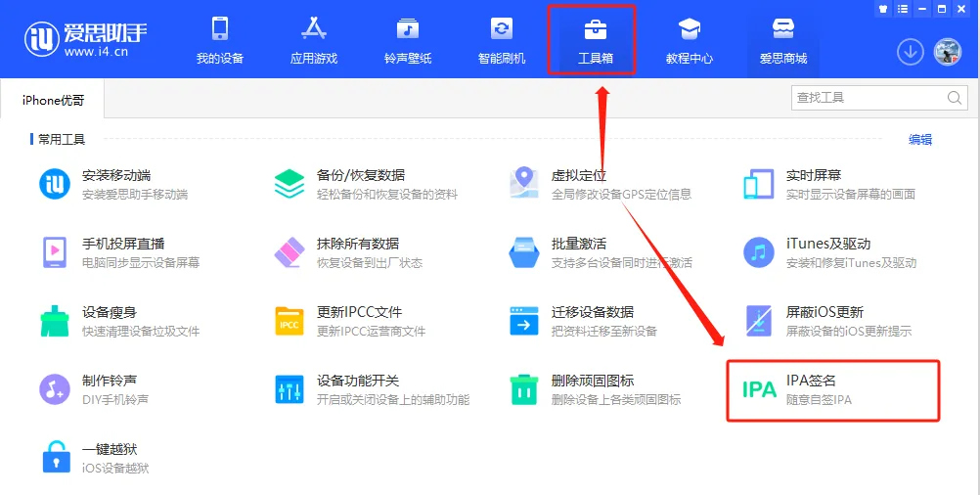Screen dimensions: 980x495
Task: Click the 抹除所有数据 eraser icon
Action: (290, 252)
